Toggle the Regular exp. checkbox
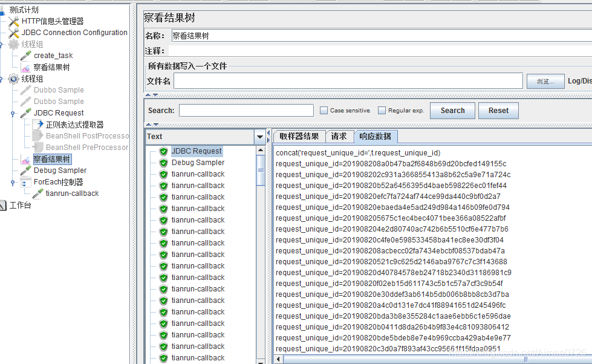 coord(382,110)
